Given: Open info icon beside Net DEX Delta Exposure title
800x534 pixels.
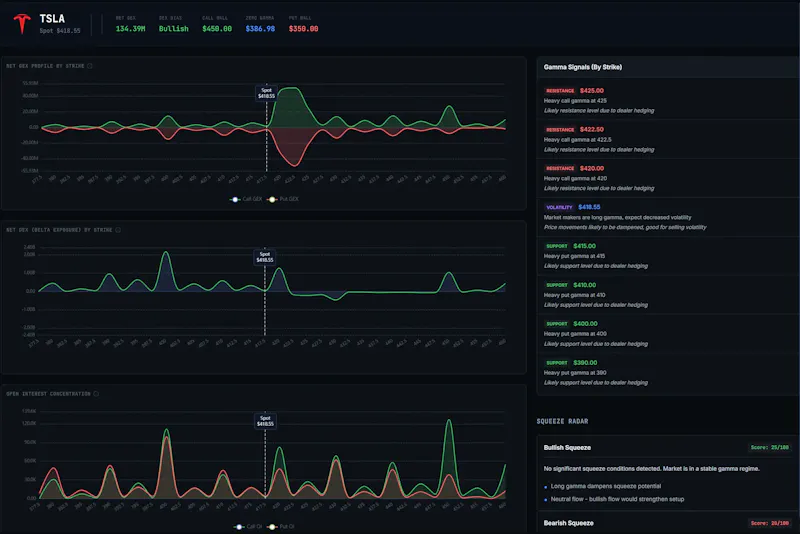Looking at the screenshot, I should (118, 230).
